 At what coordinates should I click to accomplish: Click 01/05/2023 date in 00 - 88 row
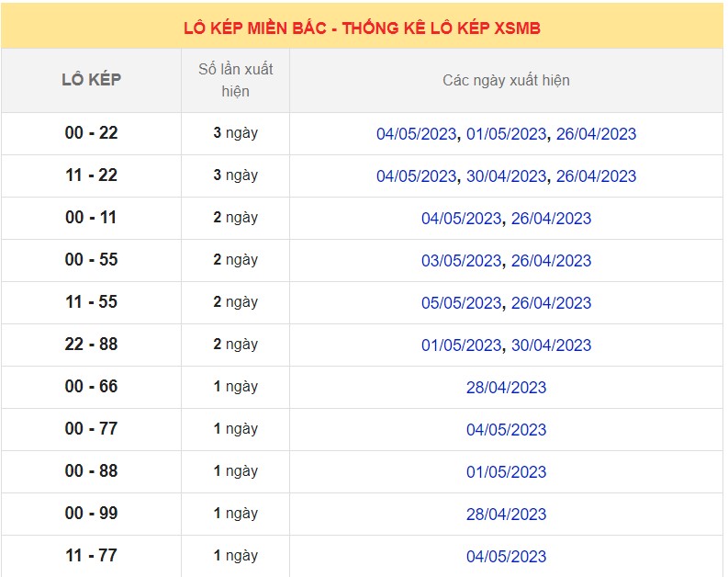(506, 472)
